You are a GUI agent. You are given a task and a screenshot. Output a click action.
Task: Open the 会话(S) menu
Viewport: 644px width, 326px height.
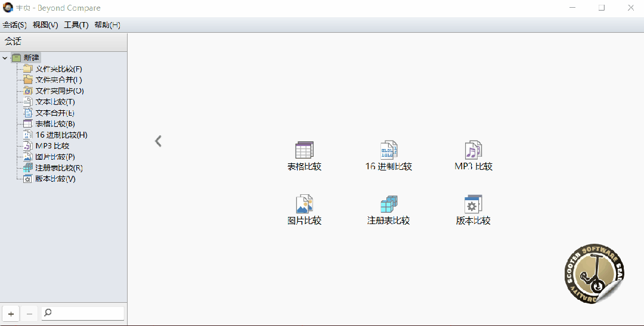click(14, 25)
